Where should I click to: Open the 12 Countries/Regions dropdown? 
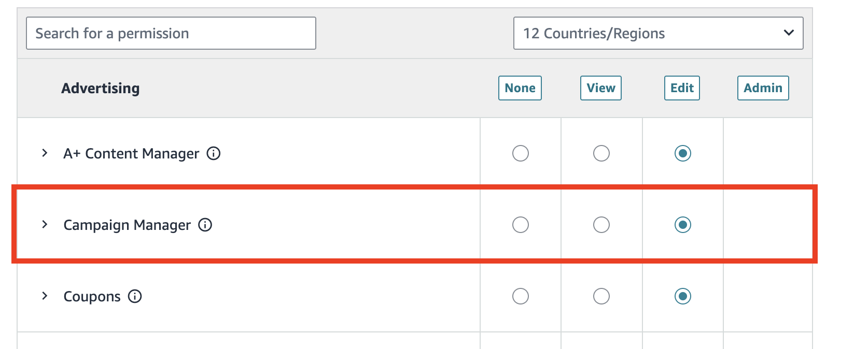(658, 33)
